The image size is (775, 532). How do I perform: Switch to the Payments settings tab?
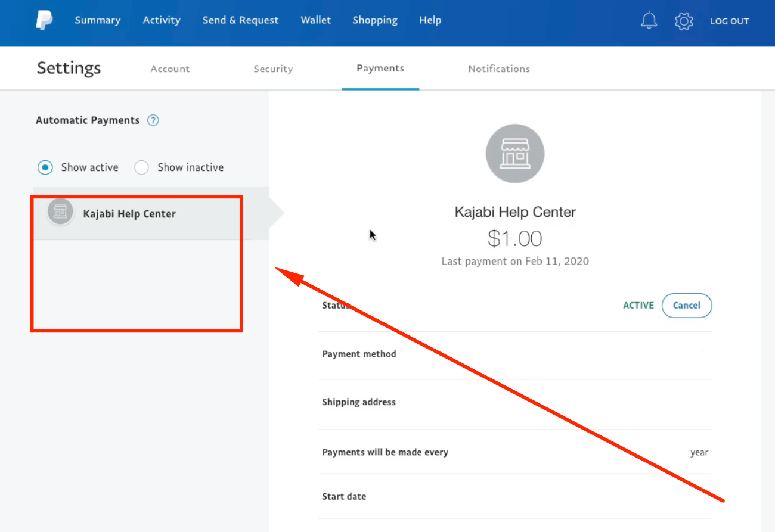(x=380, y=69)
